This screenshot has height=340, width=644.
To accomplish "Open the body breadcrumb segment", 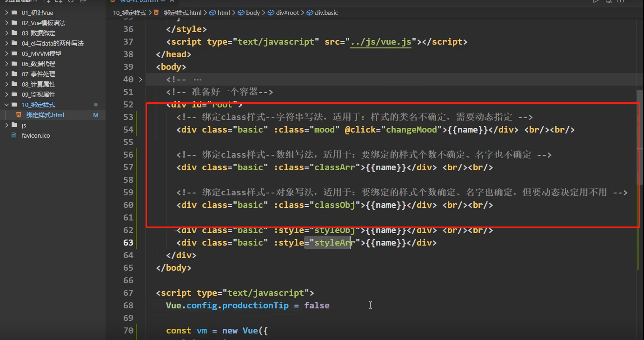I will point(253,13).
